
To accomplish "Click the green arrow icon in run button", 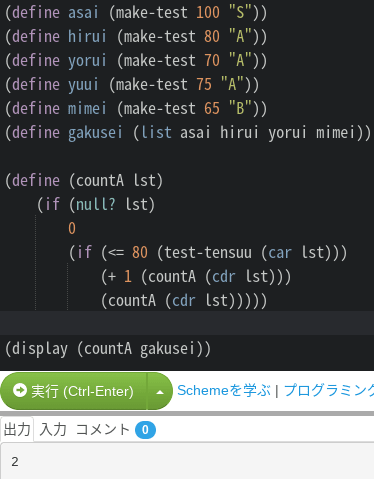I will coord(20,390).
